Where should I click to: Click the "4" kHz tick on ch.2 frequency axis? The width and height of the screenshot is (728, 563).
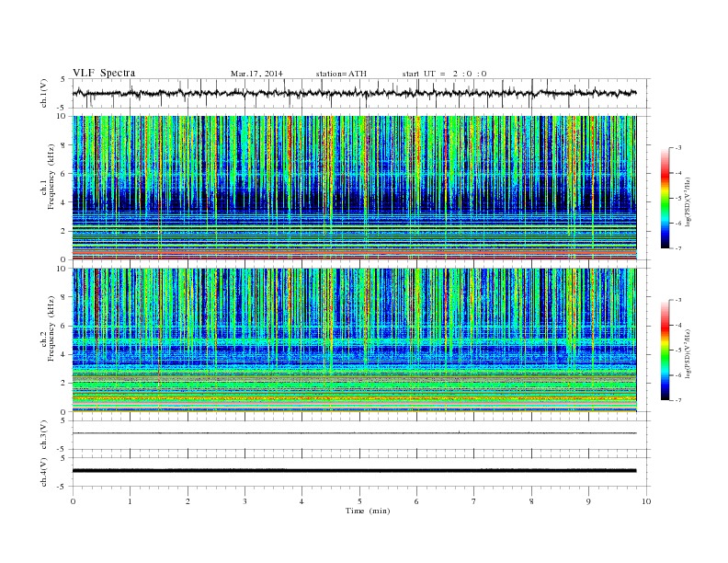tap(63, 354)
